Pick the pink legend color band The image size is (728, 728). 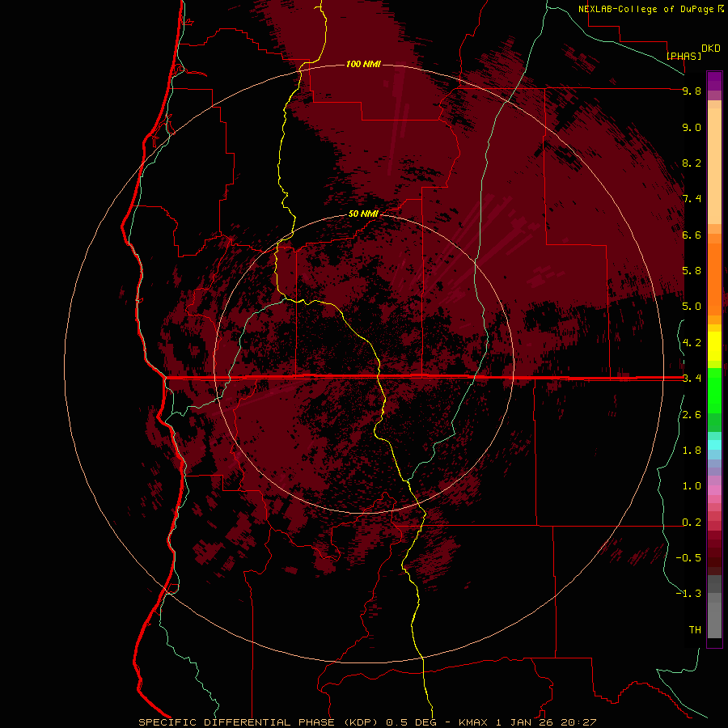[x=714, y=490]
